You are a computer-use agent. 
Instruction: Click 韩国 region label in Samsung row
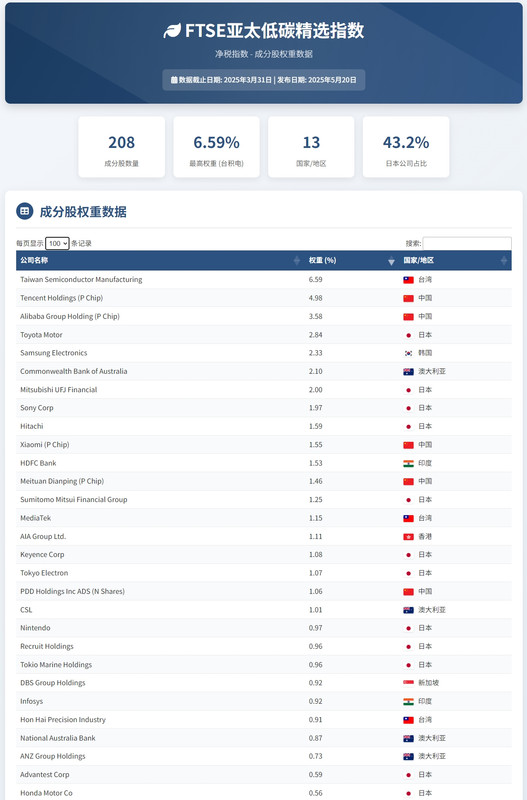click(x=425, y=353)
